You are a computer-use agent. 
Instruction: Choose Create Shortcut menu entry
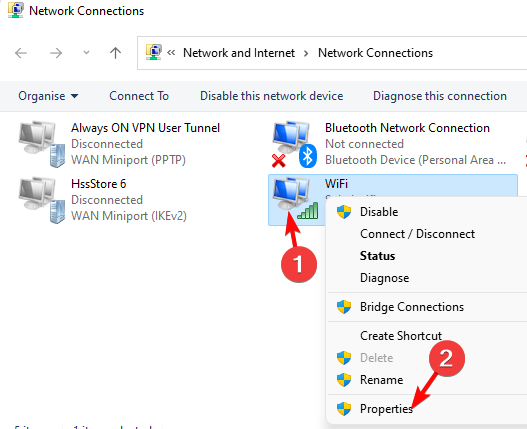tap(401, 336)
